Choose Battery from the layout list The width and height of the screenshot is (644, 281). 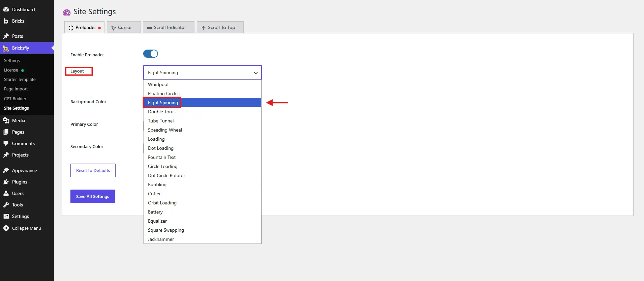tap(203, 212)
